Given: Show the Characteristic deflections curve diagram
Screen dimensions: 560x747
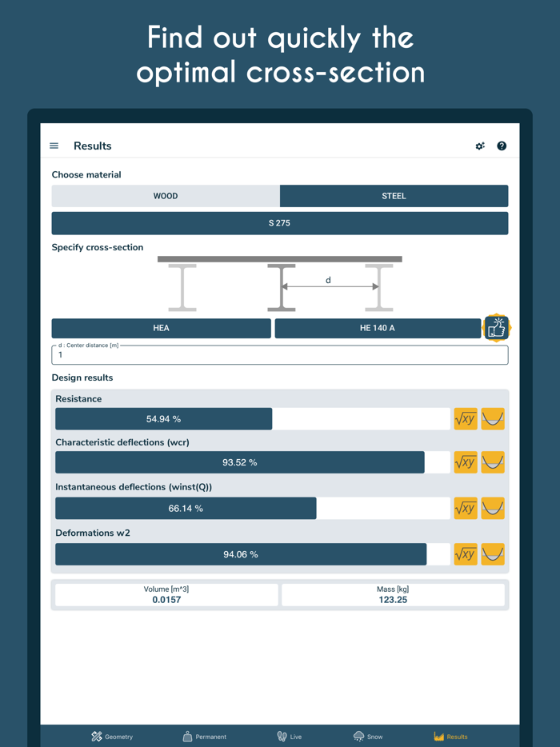Looking at the screenshot, I should point(493,462).
